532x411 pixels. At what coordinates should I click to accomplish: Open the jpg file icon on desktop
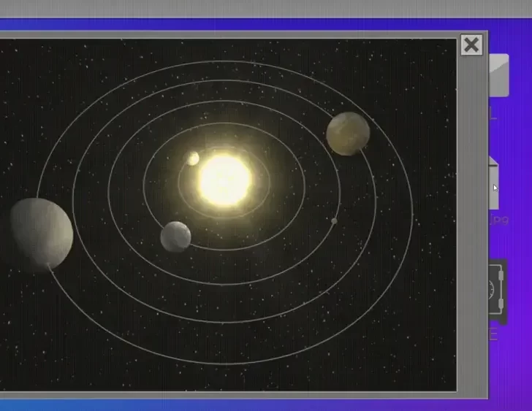point(496,183)
